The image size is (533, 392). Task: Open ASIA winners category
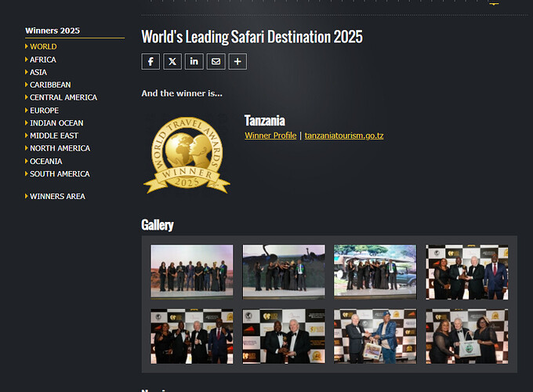point(38,72)
